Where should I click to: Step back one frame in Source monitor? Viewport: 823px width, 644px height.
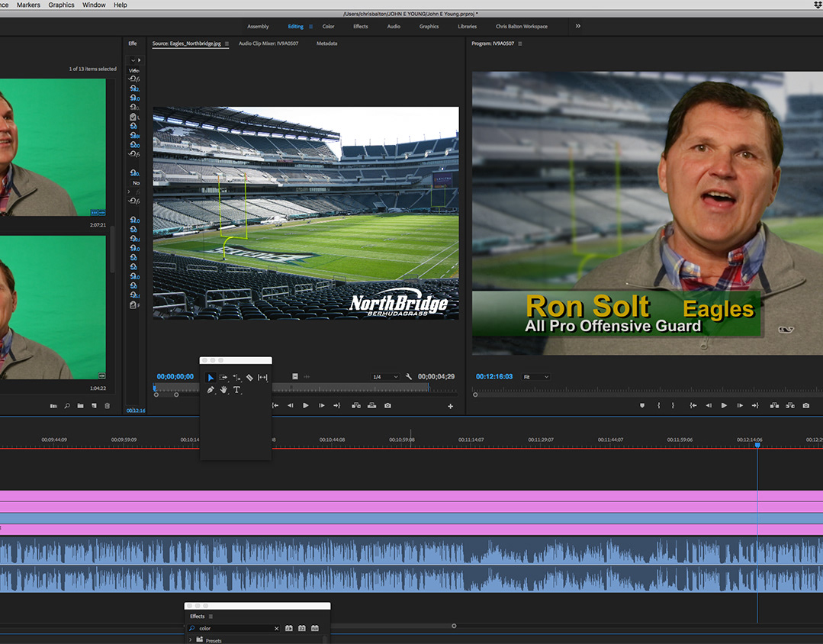click(x=291, y=405)
